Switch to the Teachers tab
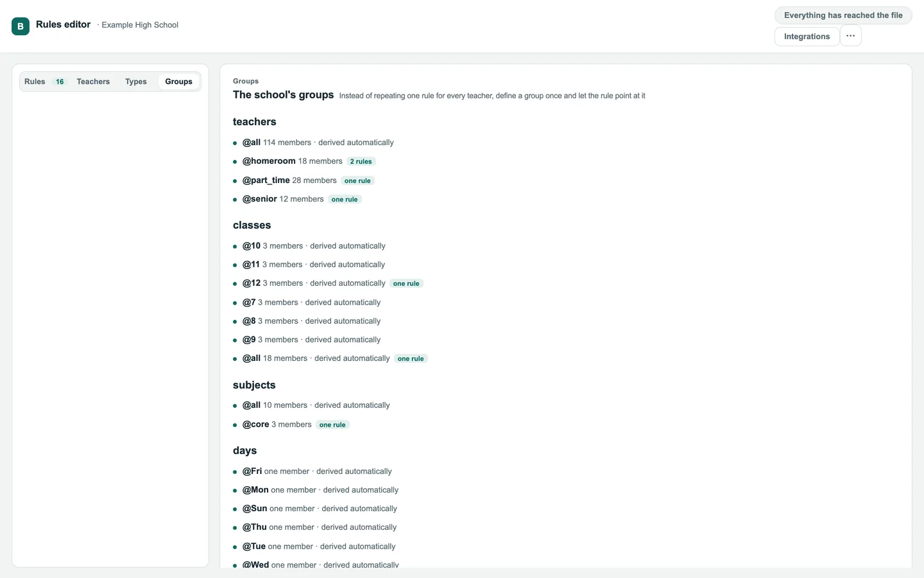The width and height of the screenshot is (924, 578). tap(93, 82)
